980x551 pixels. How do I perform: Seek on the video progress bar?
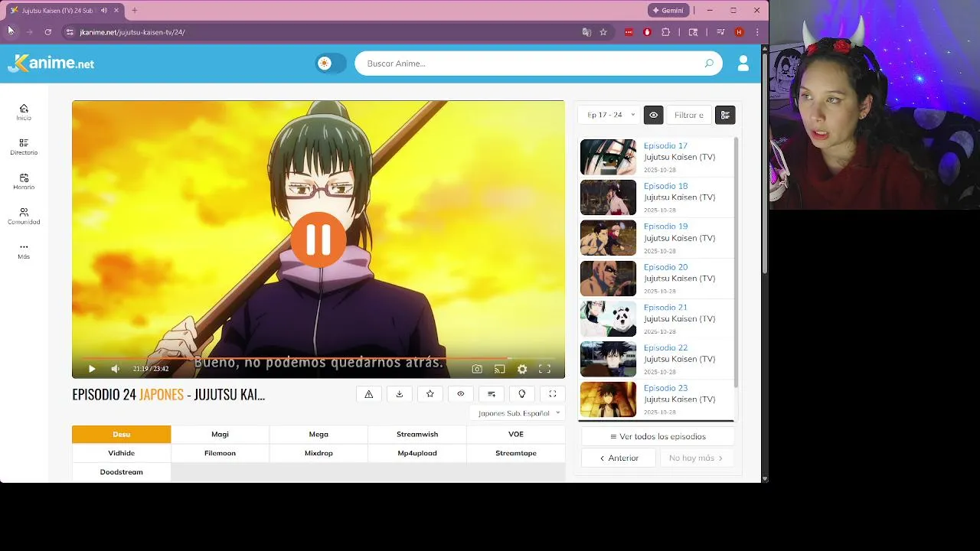(x=318, y=357)
